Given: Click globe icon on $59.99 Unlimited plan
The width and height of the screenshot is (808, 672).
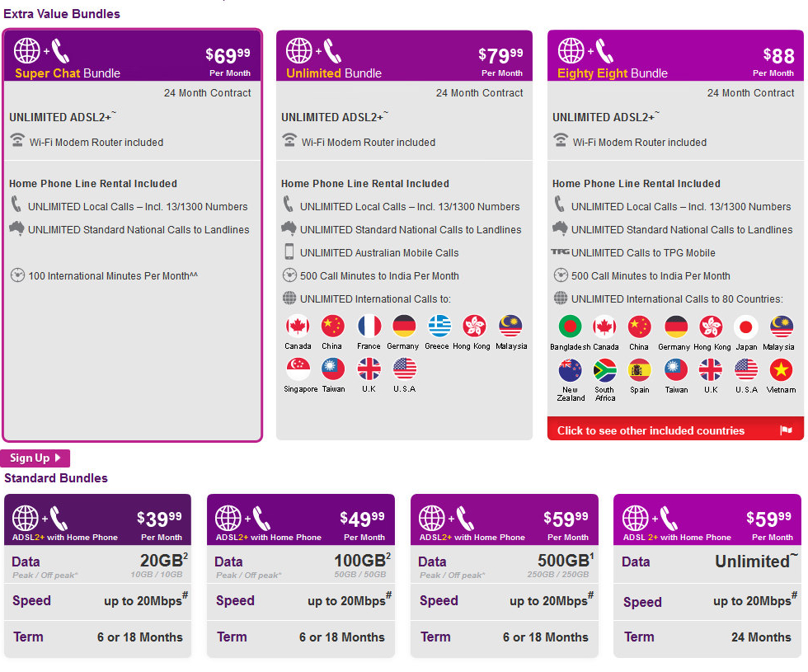Looking at the screenshot, I should pos(636,518).
